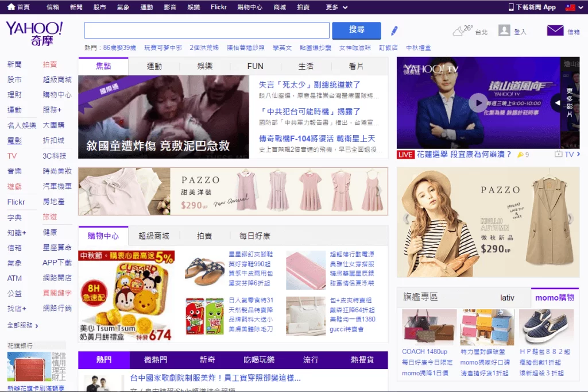Open 時尚美妝 in left sidebar
The image size is (588, 392).
click(57, 171)
